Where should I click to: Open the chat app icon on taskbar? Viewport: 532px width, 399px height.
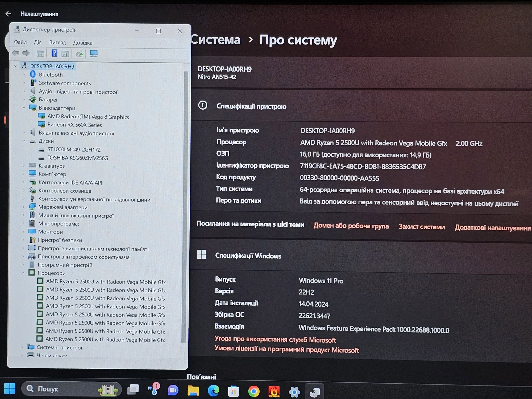[173, 390]
